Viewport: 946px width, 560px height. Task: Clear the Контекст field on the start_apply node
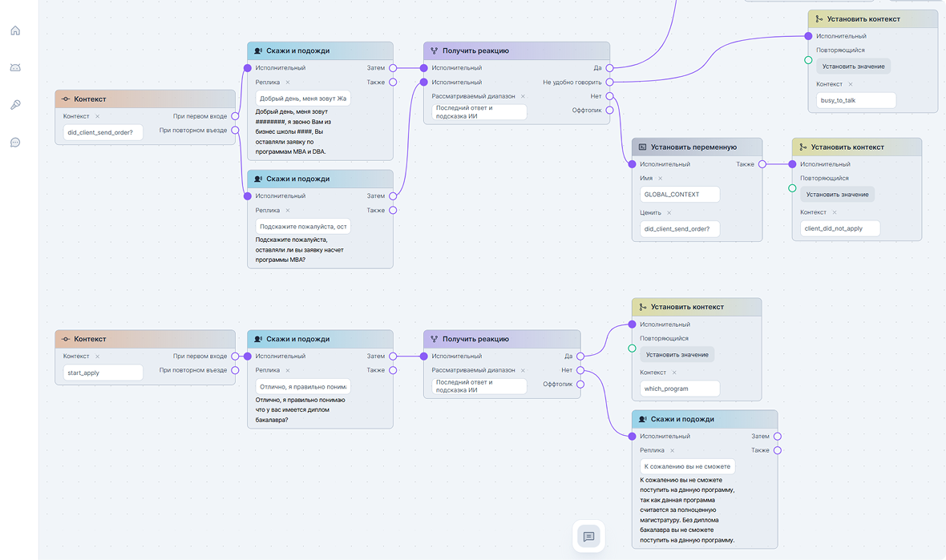tap(97, 357)
